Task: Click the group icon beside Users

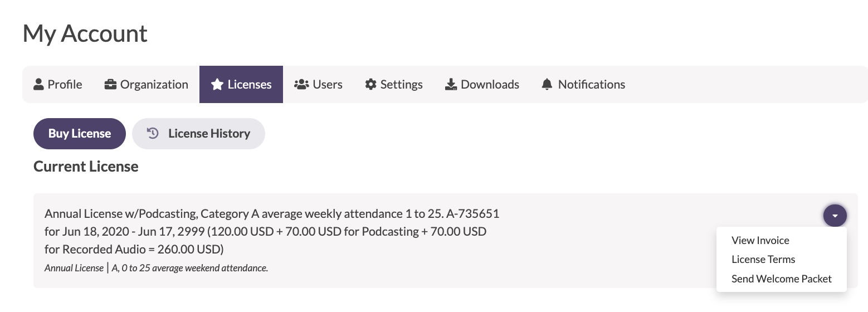Action: pyautogui.click(x=301, y=84)
